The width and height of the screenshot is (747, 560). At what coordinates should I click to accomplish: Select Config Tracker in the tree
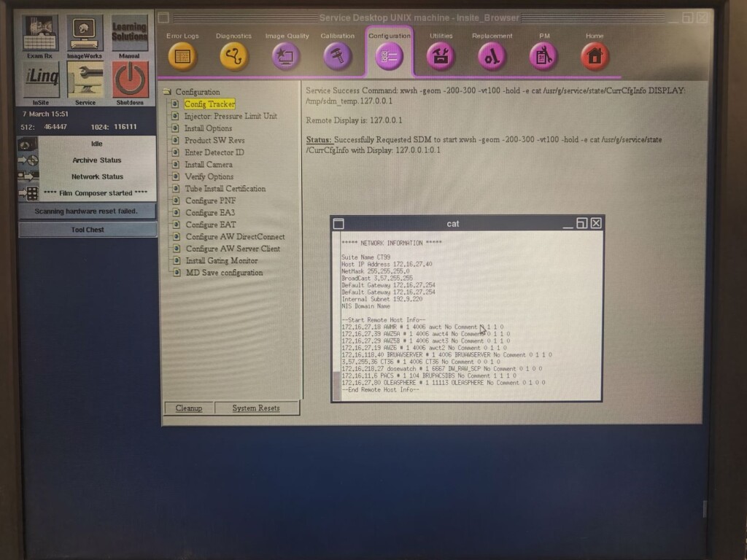209,104
